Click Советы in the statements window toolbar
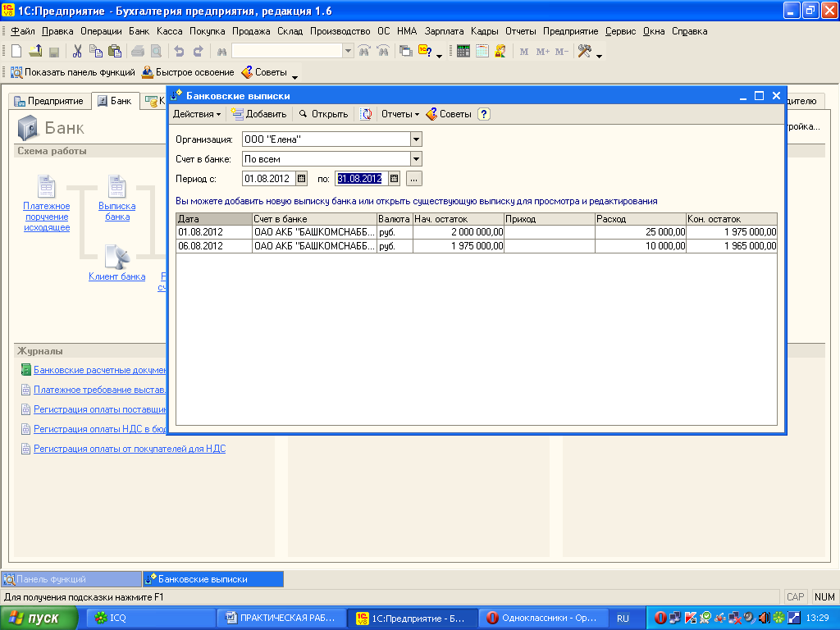Image resolution: width=840 pixels, height=630 pixels. point(449,114)
